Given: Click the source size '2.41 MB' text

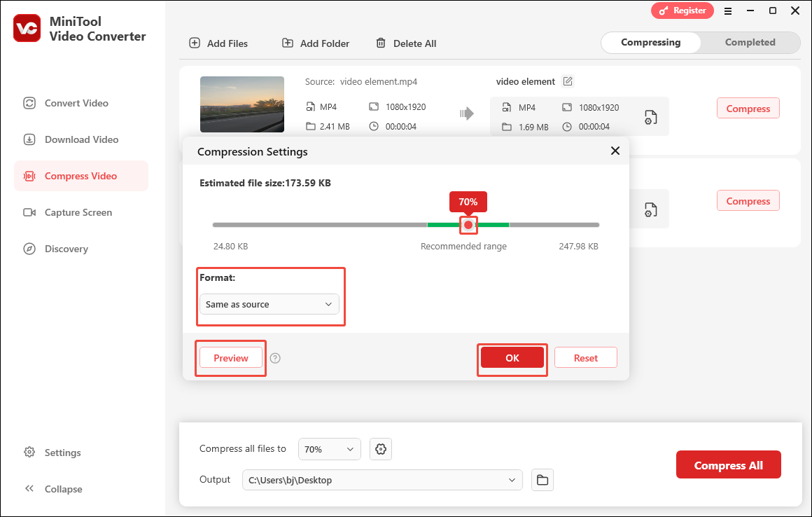Looking at the screenshot, I should click(x=335, y=126).
